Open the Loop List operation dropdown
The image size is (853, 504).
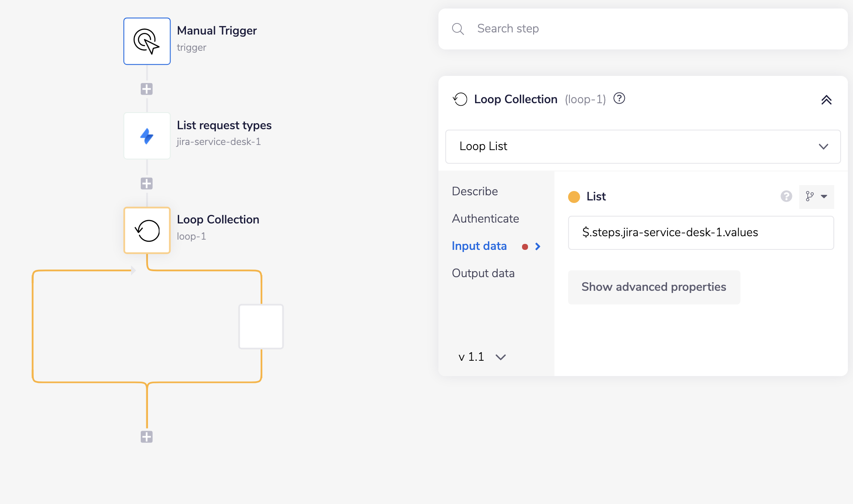pos(823,146)
